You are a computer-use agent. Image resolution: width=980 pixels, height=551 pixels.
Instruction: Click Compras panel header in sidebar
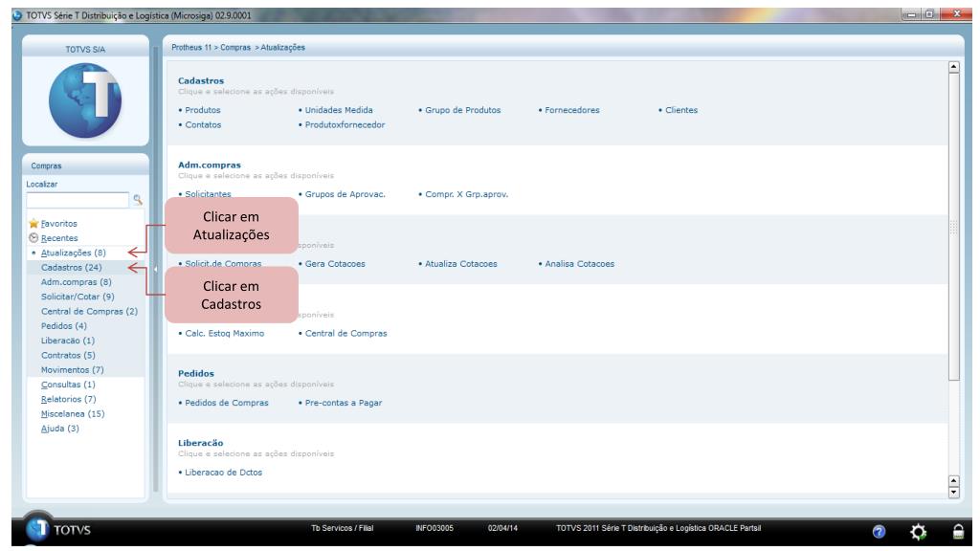pos(85,165)
